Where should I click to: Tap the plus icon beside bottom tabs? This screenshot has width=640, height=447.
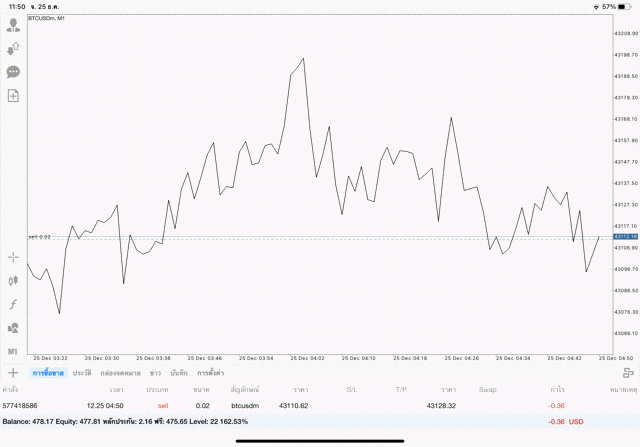point(13,372)
